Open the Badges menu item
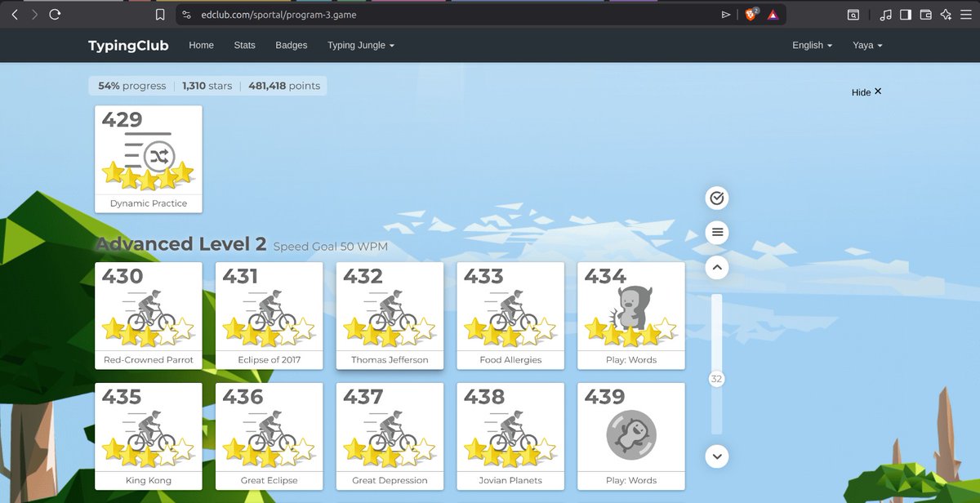 coord(292,46)
